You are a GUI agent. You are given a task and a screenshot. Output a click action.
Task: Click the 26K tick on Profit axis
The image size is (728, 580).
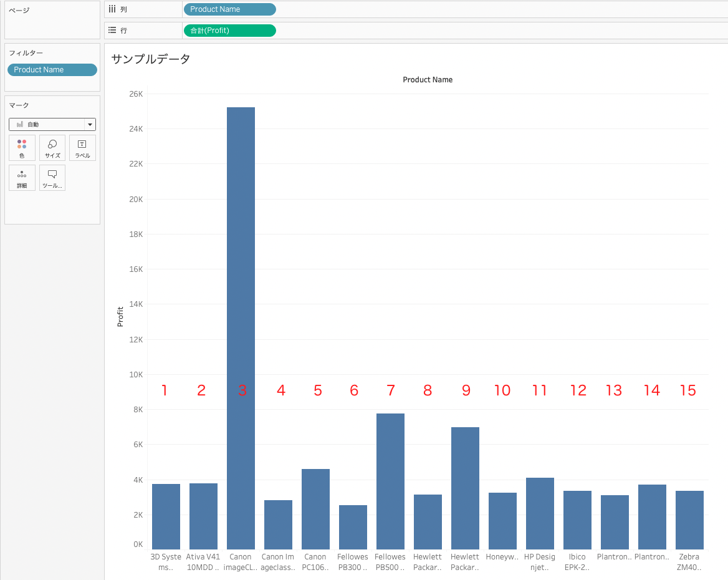click(136, 94)
